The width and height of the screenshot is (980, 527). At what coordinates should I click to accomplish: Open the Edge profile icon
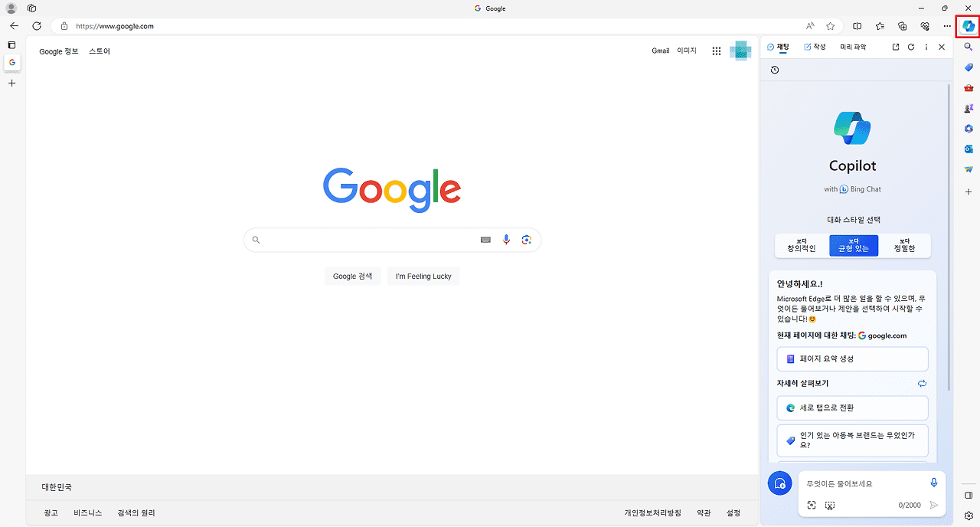tap(11, 8)
